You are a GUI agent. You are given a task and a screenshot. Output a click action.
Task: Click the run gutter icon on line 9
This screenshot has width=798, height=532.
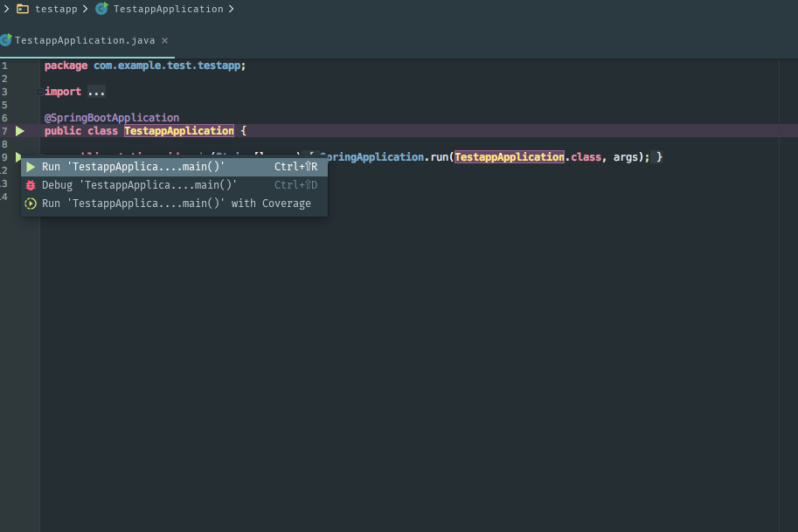(x=18, y=156)
